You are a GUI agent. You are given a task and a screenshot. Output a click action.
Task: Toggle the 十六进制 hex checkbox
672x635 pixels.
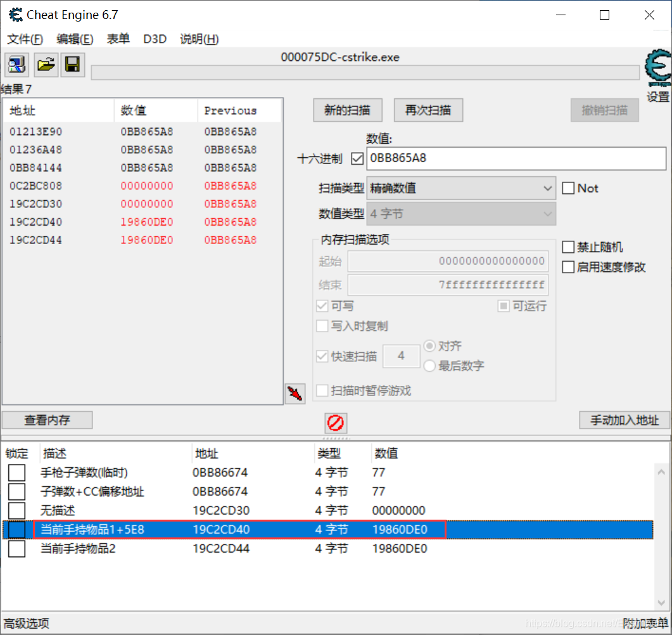pos(357,158)
